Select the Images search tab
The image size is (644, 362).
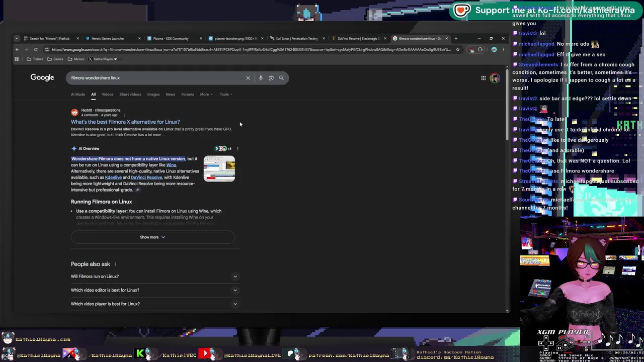[x=153, y=95]
